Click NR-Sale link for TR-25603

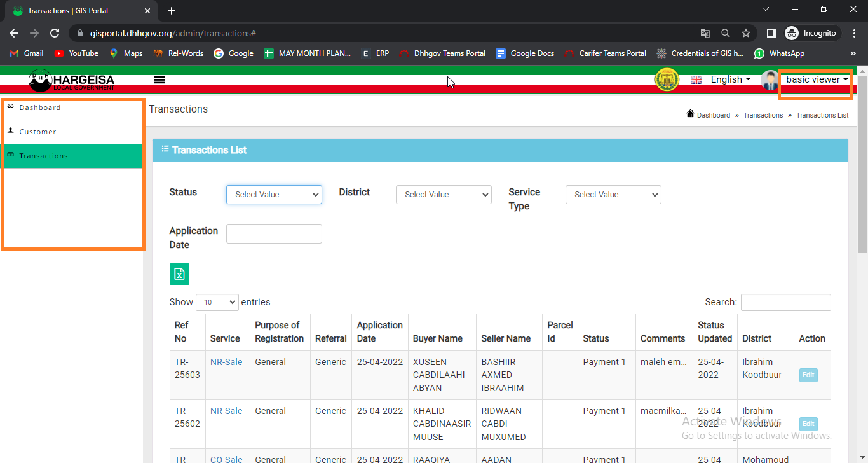(x=226, y=362)
